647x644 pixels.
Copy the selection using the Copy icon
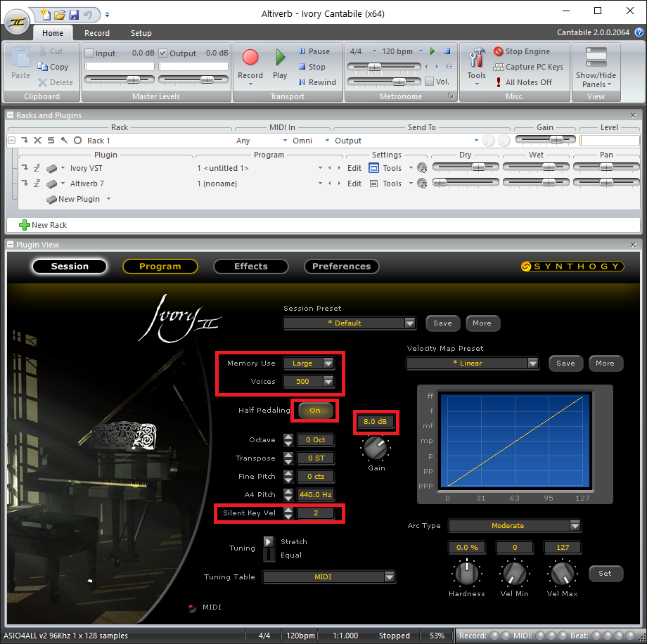[42, 66]
